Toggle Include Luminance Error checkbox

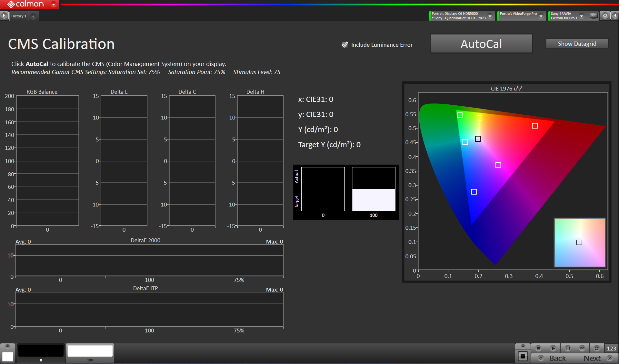345,45
